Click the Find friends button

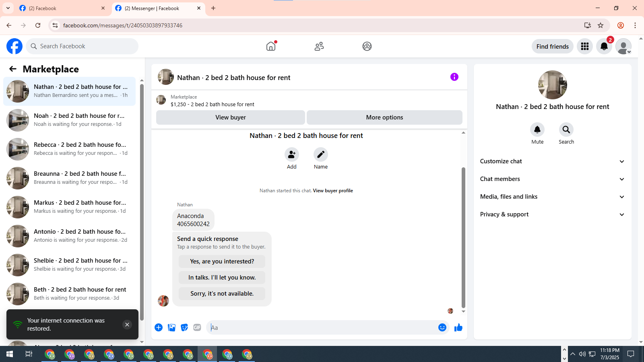click(552, 46)
